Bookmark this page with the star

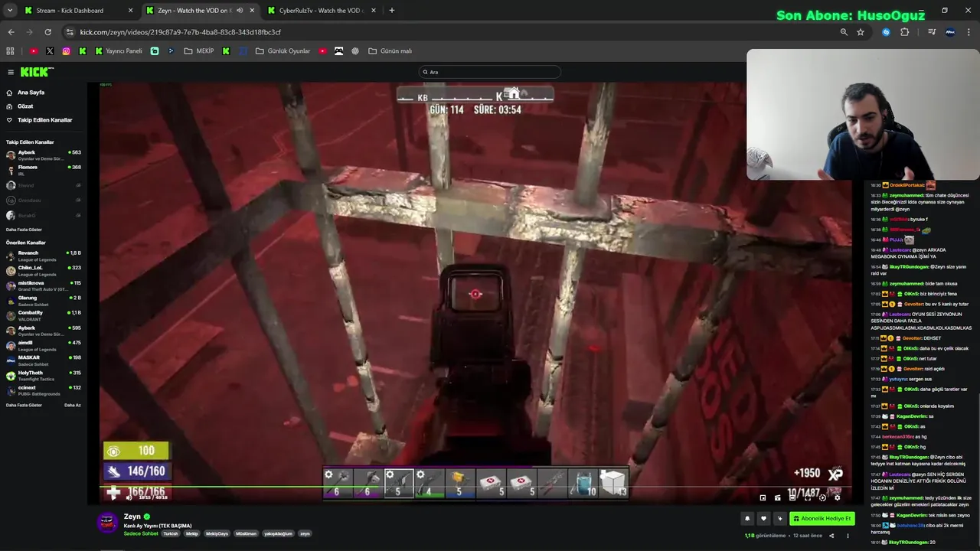click(861, 32)
